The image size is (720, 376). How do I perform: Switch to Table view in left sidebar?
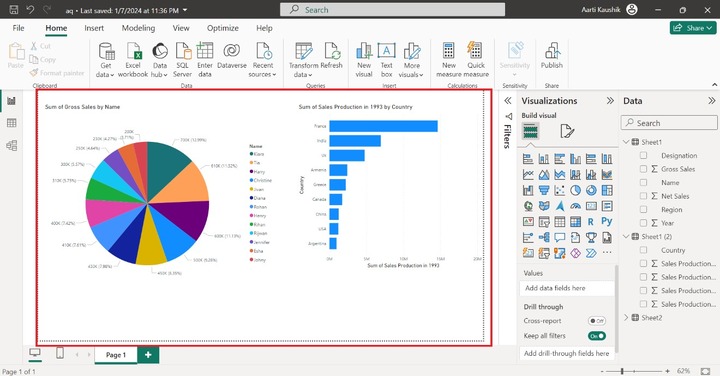coord(11,123)
